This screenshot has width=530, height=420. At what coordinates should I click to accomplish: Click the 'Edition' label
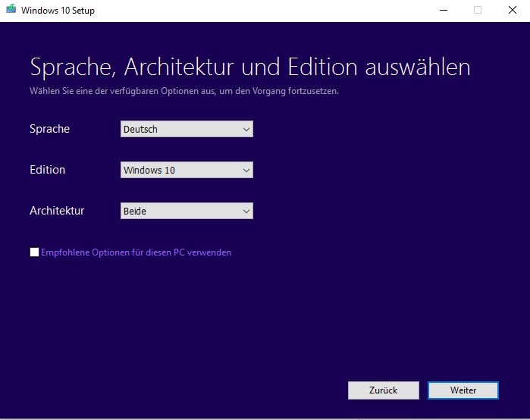[x=47, y=170]
